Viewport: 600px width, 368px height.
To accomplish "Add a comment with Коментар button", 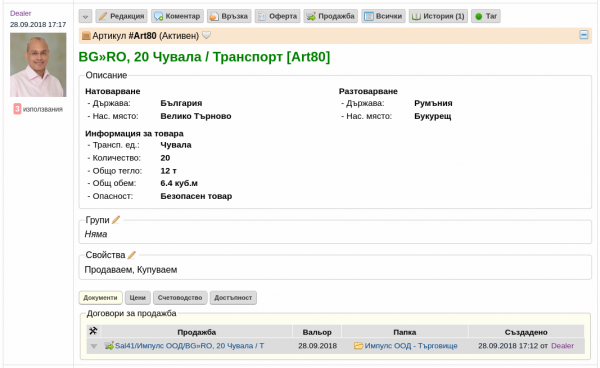I will (x=177, y=16).
